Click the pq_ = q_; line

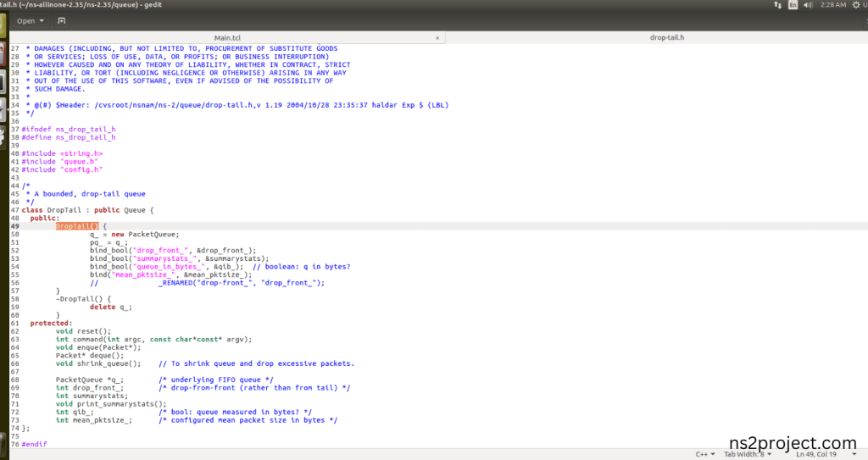(x=109, y=242)
